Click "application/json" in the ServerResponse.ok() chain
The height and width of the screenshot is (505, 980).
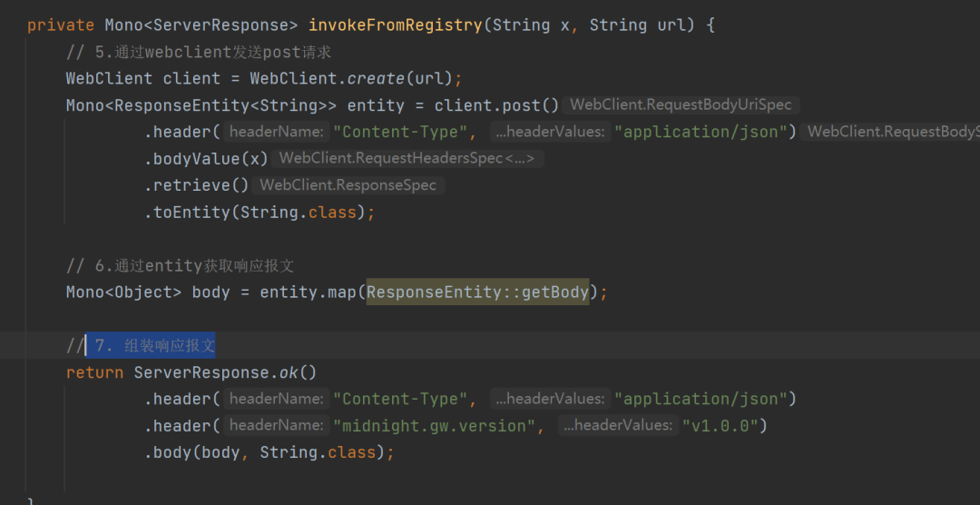click(701, 400)
